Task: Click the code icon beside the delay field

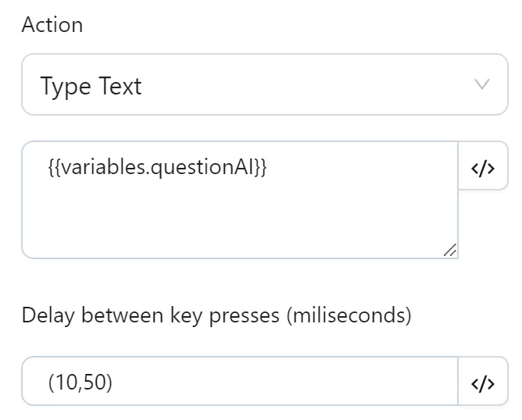Action: pyautogui.click(x=483, y=383)
